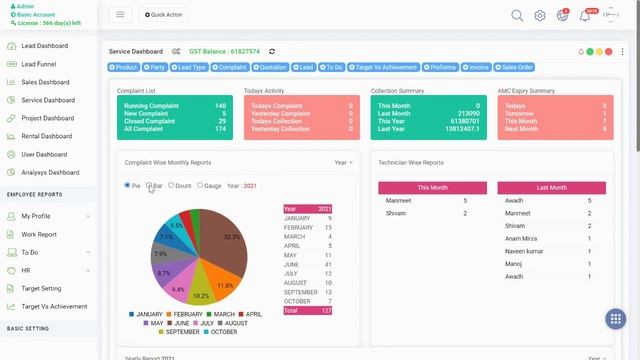
Task: Click the small red bell icon
Action: click(x=581, y=52)
